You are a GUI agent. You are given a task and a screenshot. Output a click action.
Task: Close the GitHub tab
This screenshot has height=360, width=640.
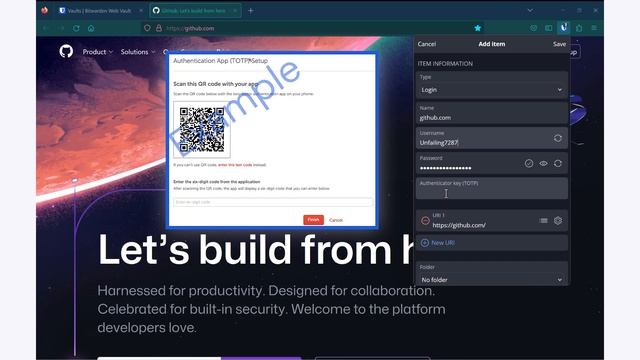point(235,11)
